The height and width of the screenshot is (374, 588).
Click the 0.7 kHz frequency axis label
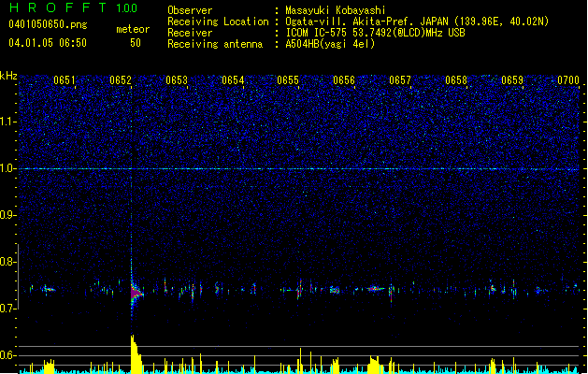[7, 309]
